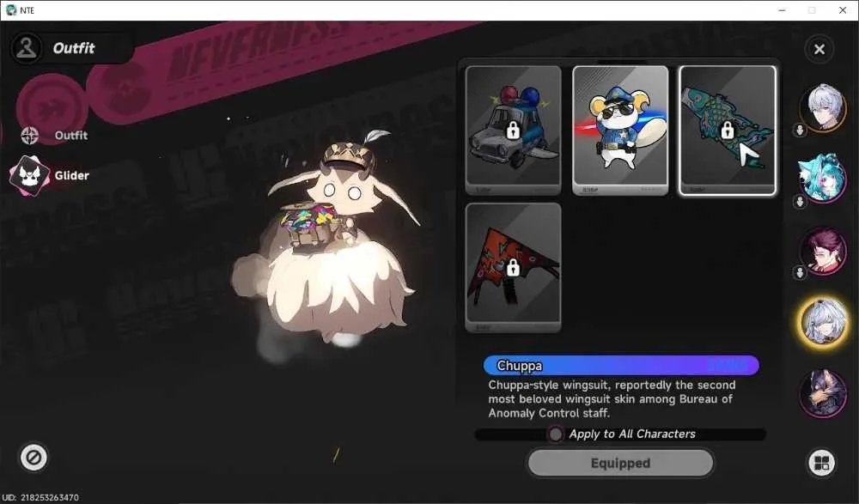
Task: Switch to the teal-haired character portrait
Action: [823, 178]
